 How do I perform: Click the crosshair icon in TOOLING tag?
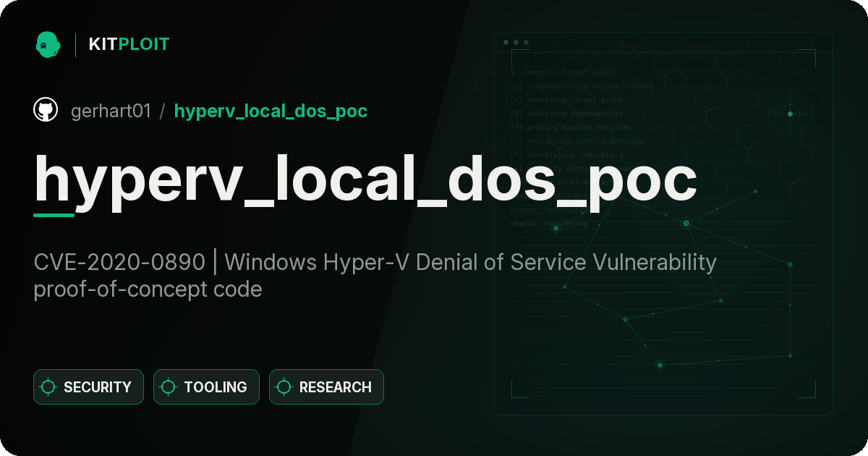(x=169, y=387)
